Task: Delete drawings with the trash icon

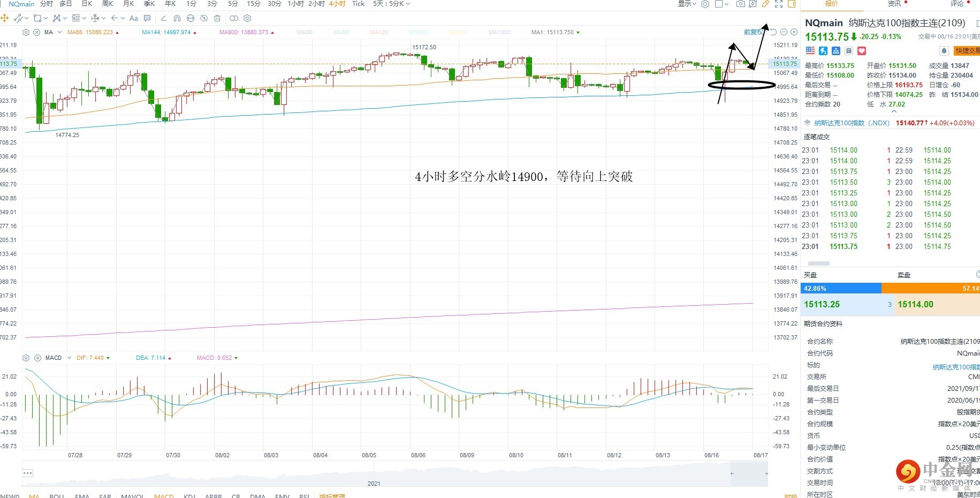Action: (x=217, y=18)
